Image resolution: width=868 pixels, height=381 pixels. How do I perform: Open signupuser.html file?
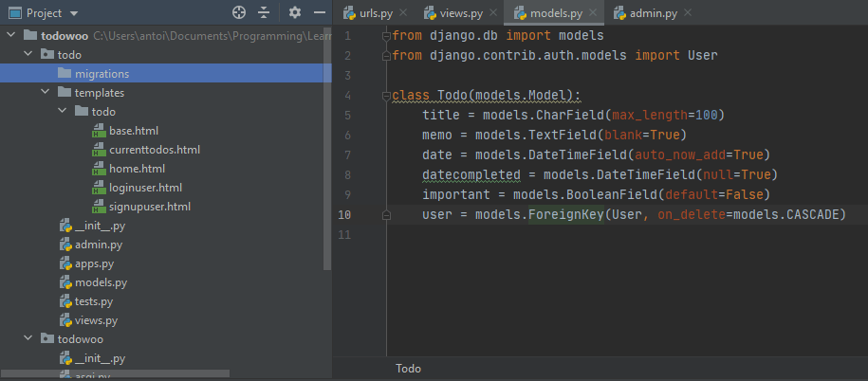point(150,207)
